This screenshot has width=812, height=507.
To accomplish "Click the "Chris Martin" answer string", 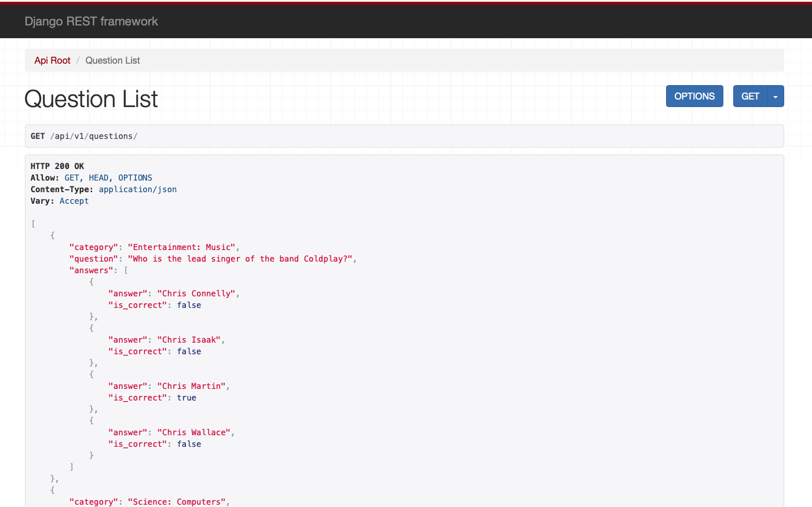I will pos(191,386).
